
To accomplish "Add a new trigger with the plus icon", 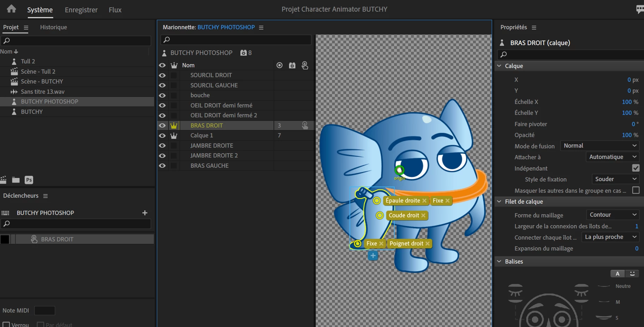I will (x=145, y=213).
